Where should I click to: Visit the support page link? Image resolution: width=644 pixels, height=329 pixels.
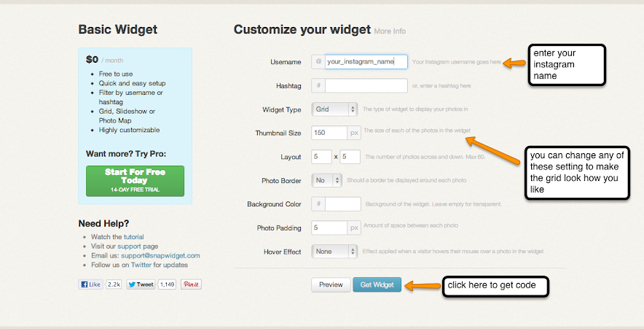pyautogui.click(x=129, y=247)
